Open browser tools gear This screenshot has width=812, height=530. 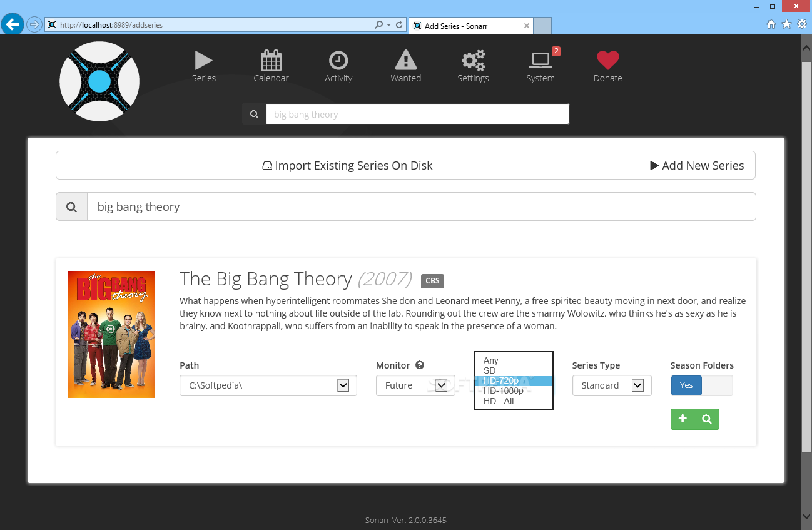[802, 24]
